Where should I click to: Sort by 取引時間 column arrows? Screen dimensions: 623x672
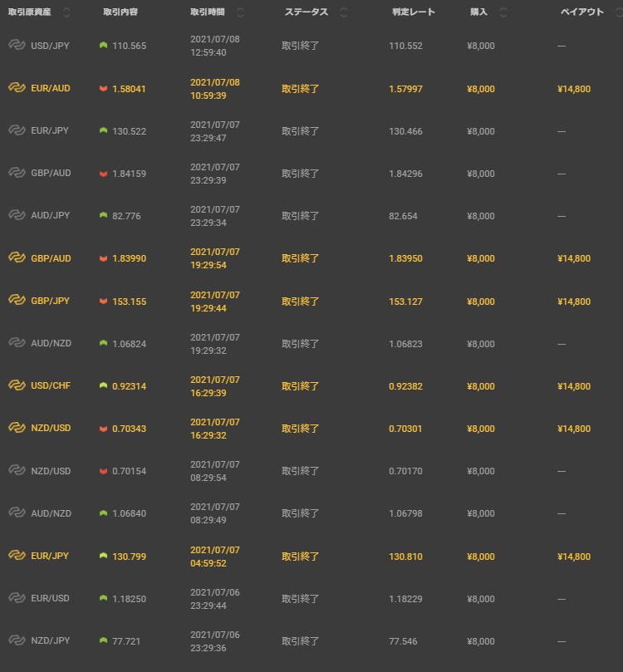(240, 12)
